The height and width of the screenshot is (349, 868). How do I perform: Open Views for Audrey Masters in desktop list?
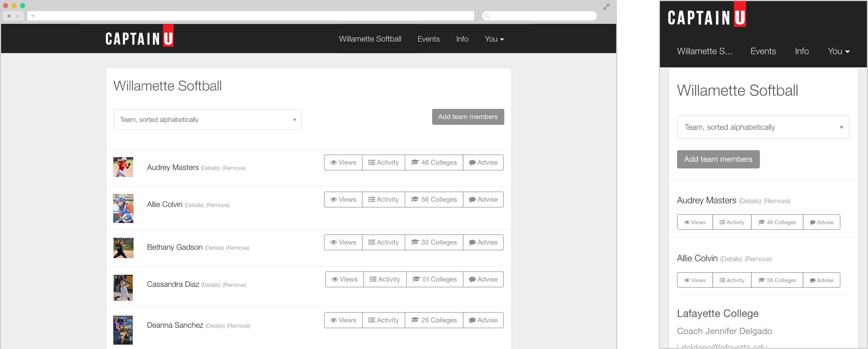pos(343,163)
